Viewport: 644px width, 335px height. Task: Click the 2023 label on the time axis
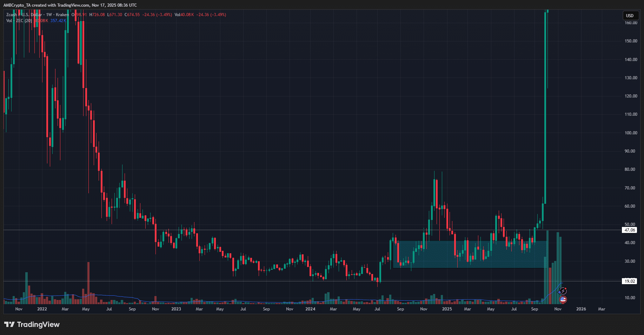(176, 309)
